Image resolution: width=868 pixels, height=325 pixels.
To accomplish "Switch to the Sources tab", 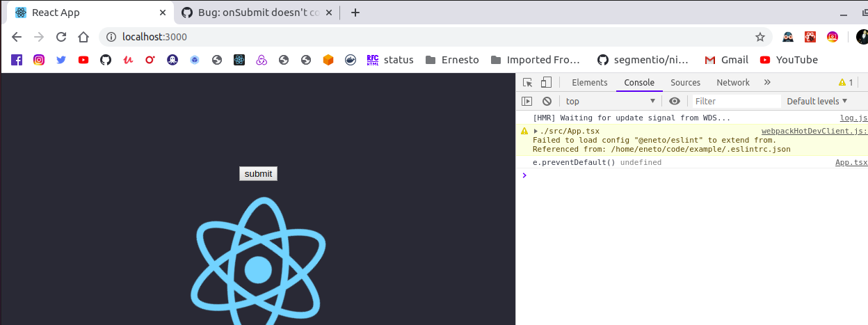I will (x=685, y=82).
